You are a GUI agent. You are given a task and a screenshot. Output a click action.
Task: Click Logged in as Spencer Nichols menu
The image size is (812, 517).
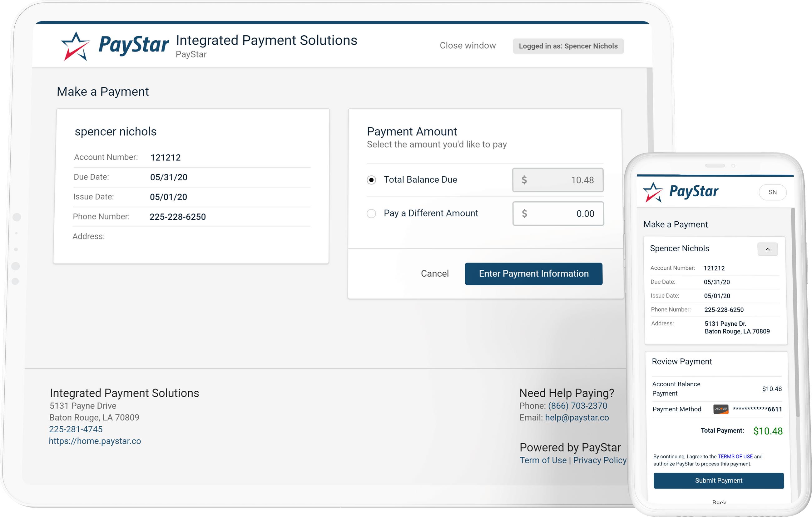(x=568, y=46)
